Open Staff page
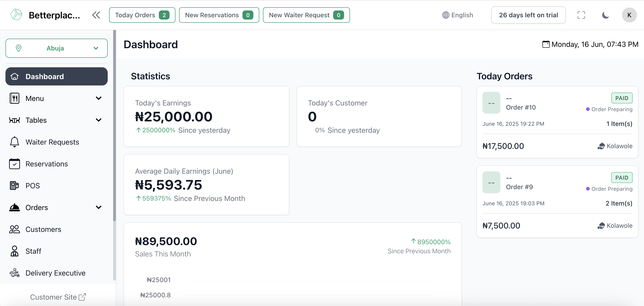Image resolution: width=644 pixels, height=306 pixels. [57, 251]
